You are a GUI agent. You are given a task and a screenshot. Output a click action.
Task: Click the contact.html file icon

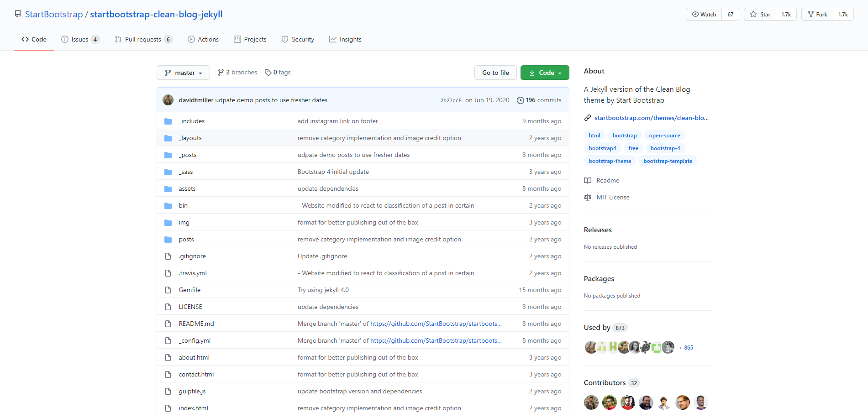(168, 374)
